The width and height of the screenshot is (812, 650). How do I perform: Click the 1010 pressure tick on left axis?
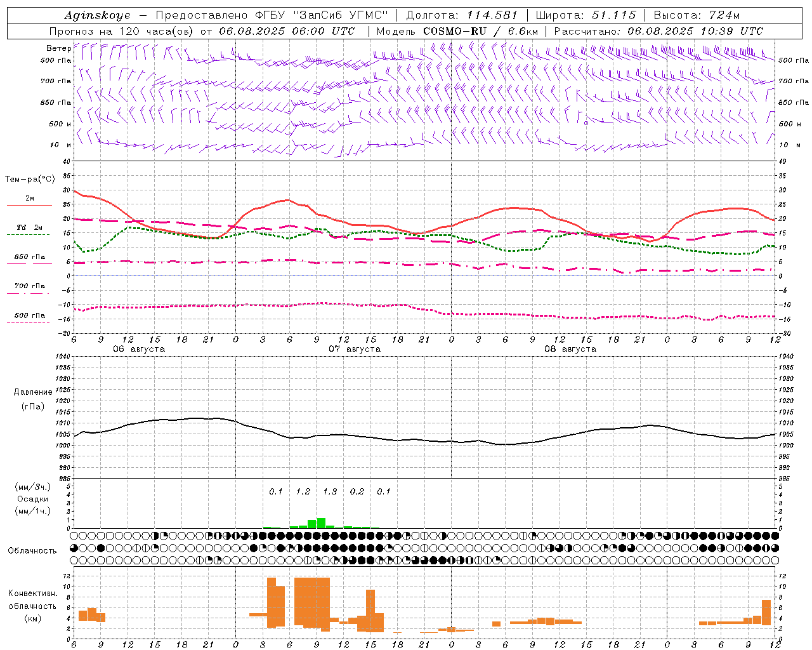click(x=63, y=423)
